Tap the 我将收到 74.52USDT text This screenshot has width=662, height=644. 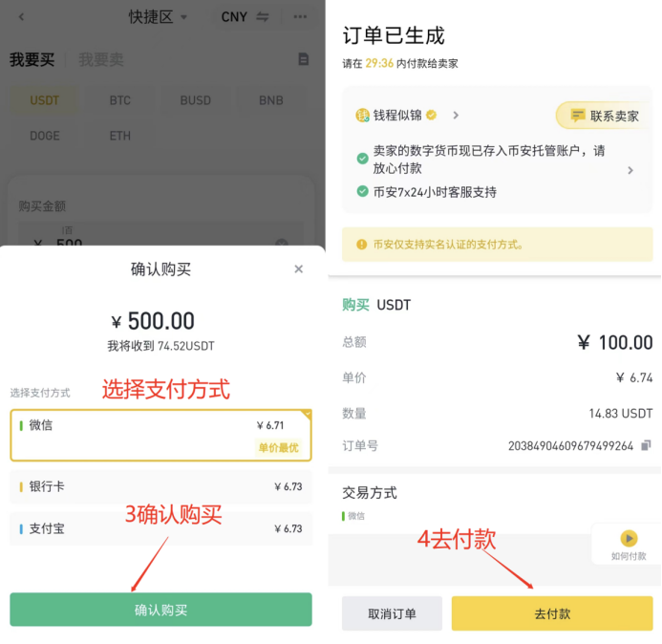160,346
